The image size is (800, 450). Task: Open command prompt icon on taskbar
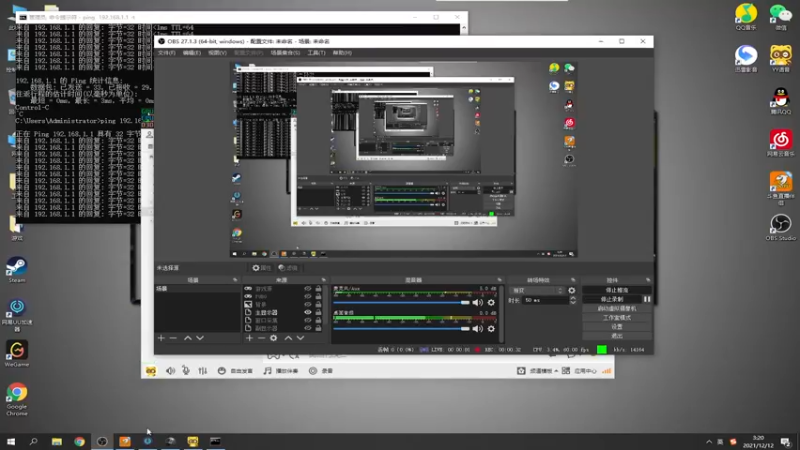215,441
